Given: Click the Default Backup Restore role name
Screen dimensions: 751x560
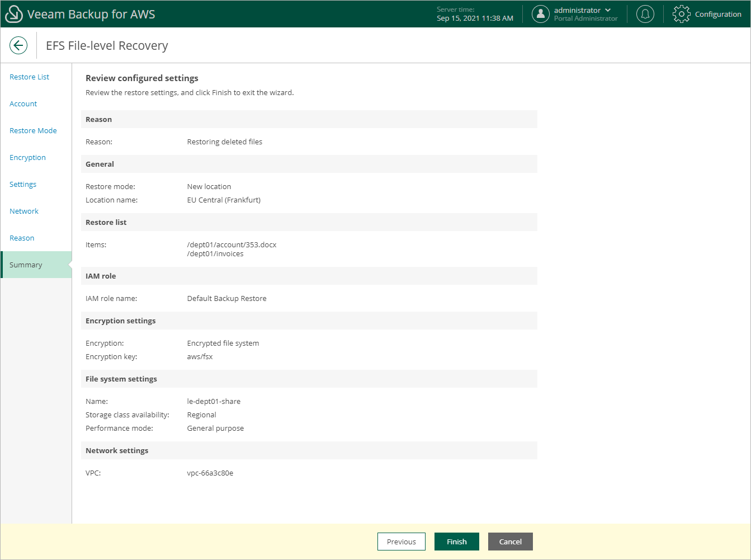Looking at the screenshot, I should click(226, 298).
